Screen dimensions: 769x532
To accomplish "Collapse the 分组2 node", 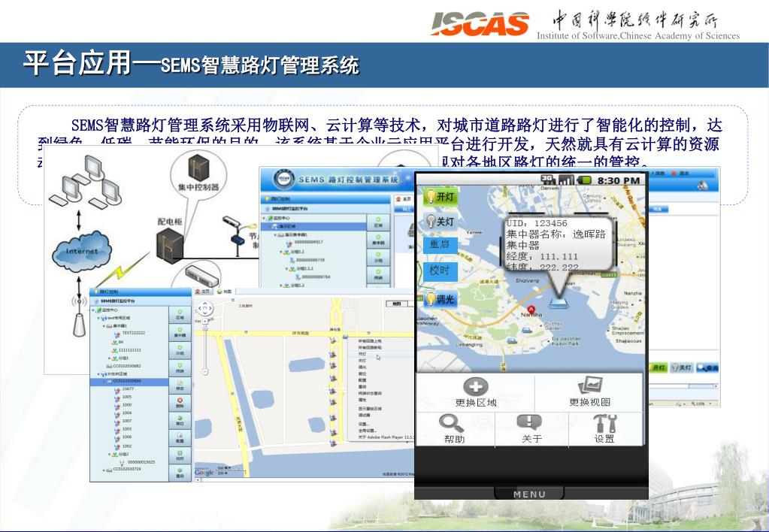I will click(x=109, y=455).
